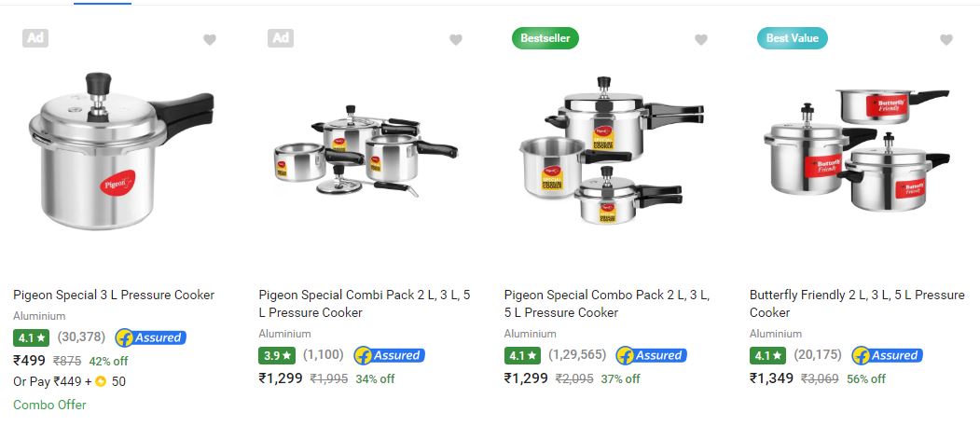980x426 pixels.
Task: Click the 4.1 star rating of Pigeon 3 L
Action: point(31,337)
